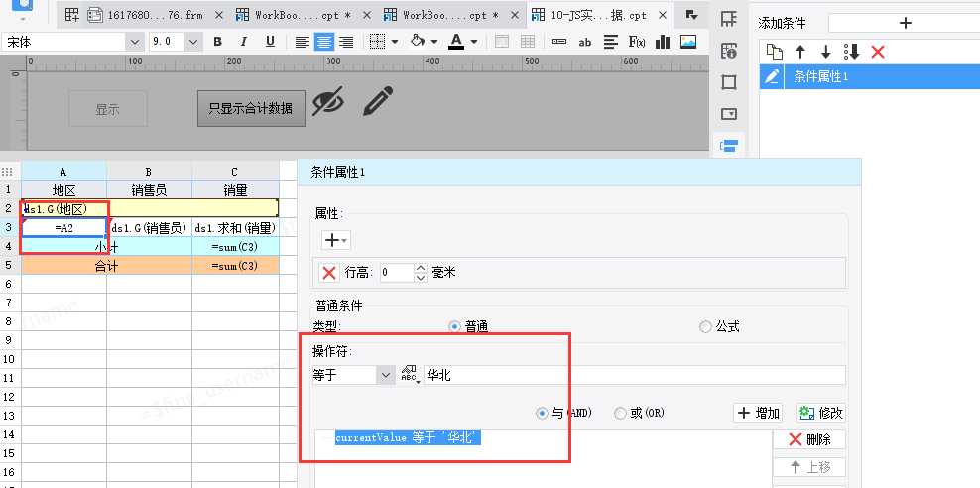
Task: Open formula Fx editor
Action: coord(636,42)
